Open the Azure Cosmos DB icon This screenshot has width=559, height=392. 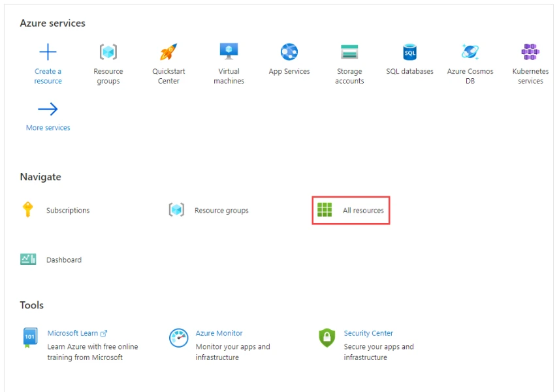(470, 52)
